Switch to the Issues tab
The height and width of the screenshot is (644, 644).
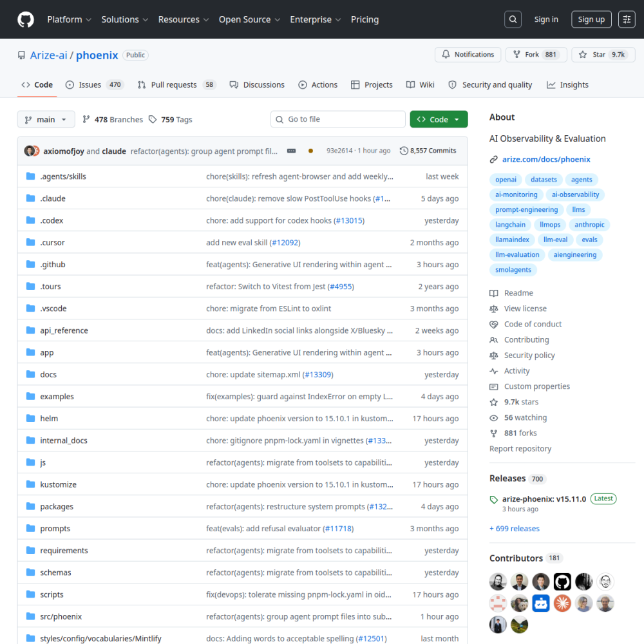[95, 84]
